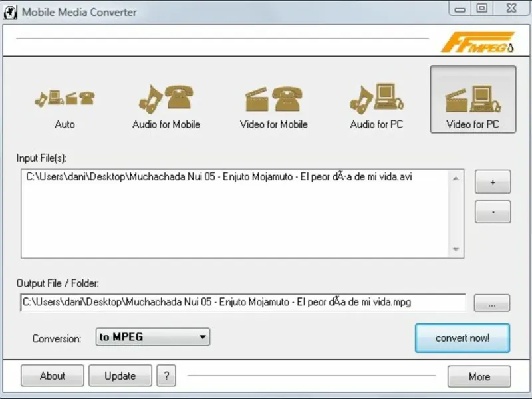This screenshot has height=399, width=532.
Task: Click the Update button
Action: coord(120,376)
